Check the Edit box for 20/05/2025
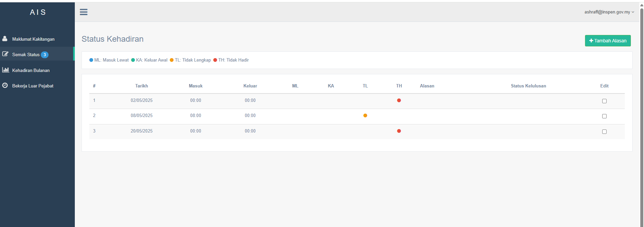The image size is (644, 227). tap(604, 132)
